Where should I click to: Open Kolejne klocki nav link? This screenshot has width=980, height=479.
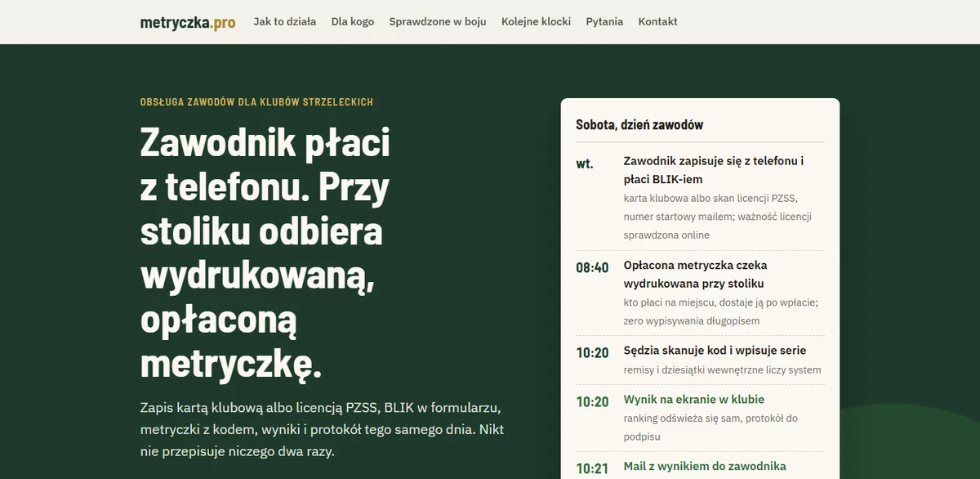point(537,22)
